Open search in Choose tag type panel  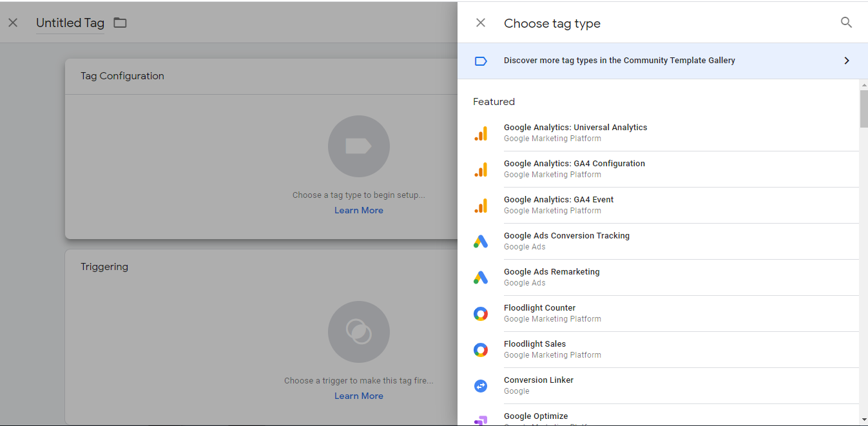click(x=847, y=23)
